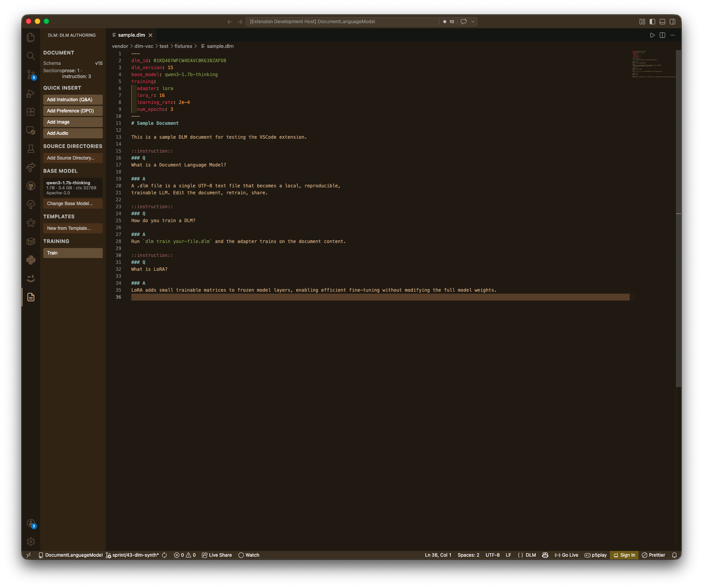This screenshot has height=588, width=703.
Task: Open the smiley face activity bar view
Action: tap(31, 279)
